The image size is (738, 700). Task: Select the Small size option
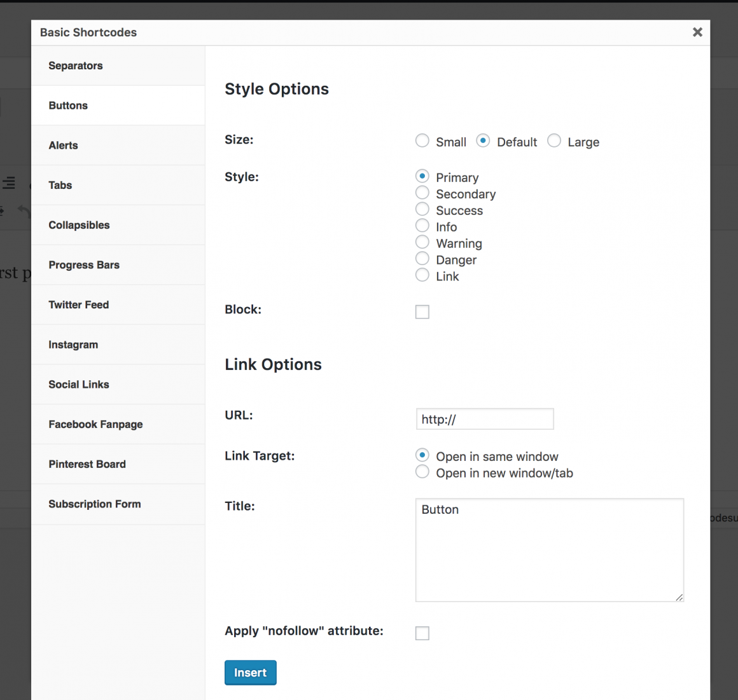pyautogui.click(x=422, y=141)
